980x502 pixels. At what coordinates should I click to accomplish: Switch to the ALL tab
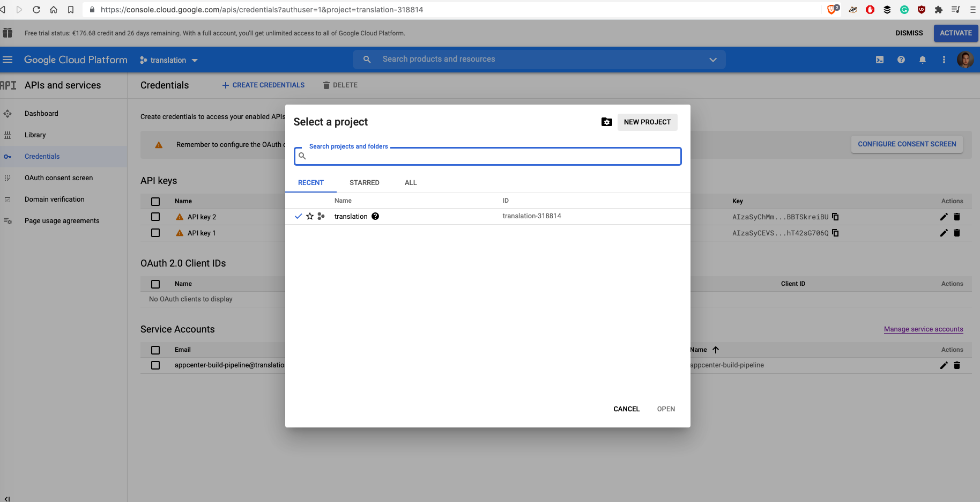[x=411, y=183]
